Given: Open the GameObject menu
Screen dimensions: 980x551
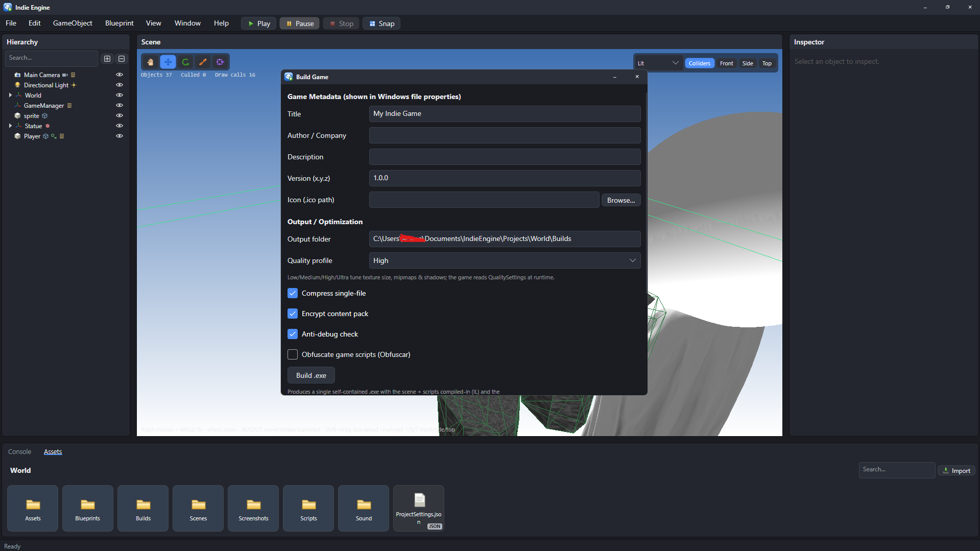Looking at the screenshot, I should (x=73, y=23).
